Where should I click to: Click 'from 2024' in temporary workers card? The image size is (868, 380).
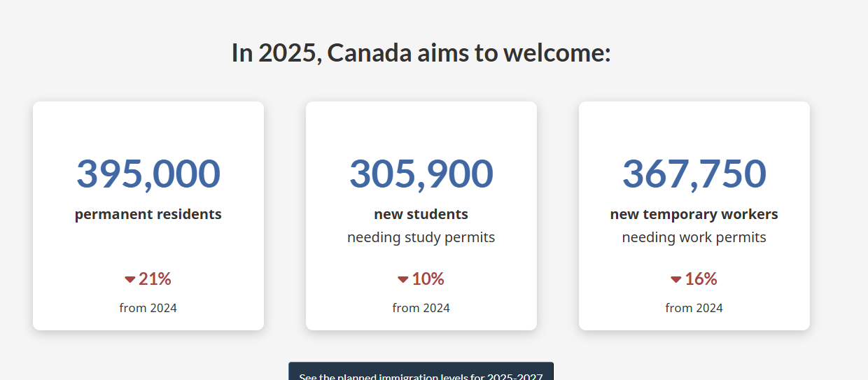[x=694, y=308]
